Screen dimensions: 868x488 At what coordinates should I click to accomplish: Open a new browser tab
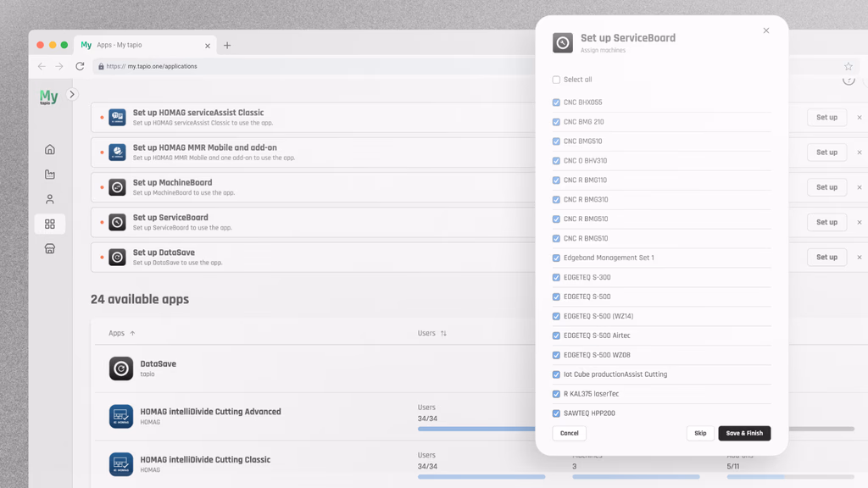coord(227,45)
